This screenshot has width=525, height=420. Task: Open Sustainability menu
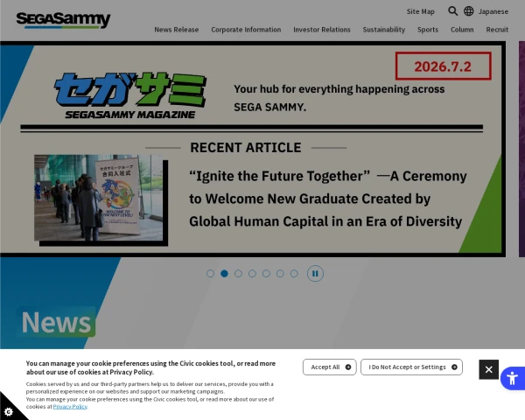point(384,30)
